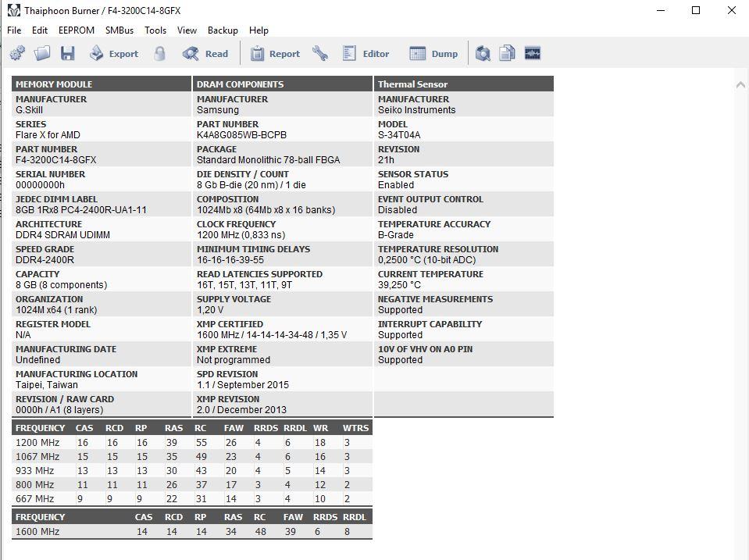
Task: Click the 667 MHz frequency row
Action: pyautogui.click(x=191, y=498)
